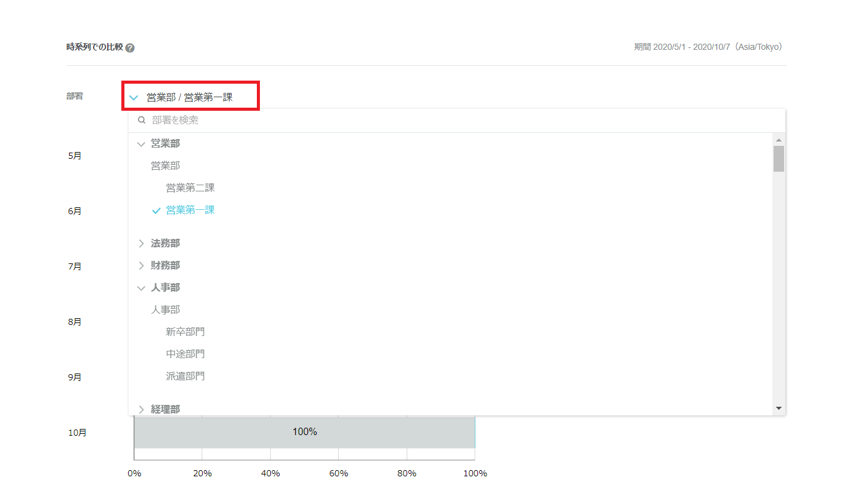Expand the 経理部 group
This screenshot has width=858, height=504.
(x=141, y=409)
